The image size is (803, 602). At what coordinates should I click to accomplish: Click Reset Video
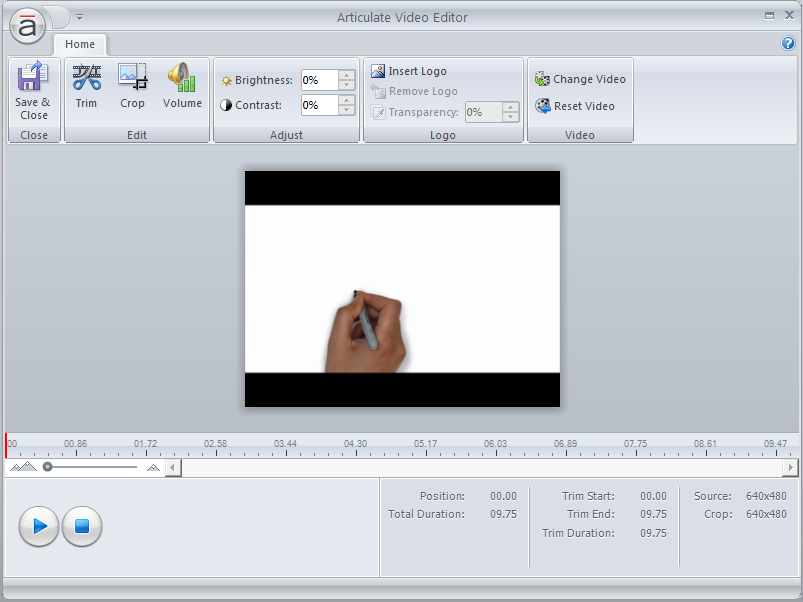[x=575, y=106]
